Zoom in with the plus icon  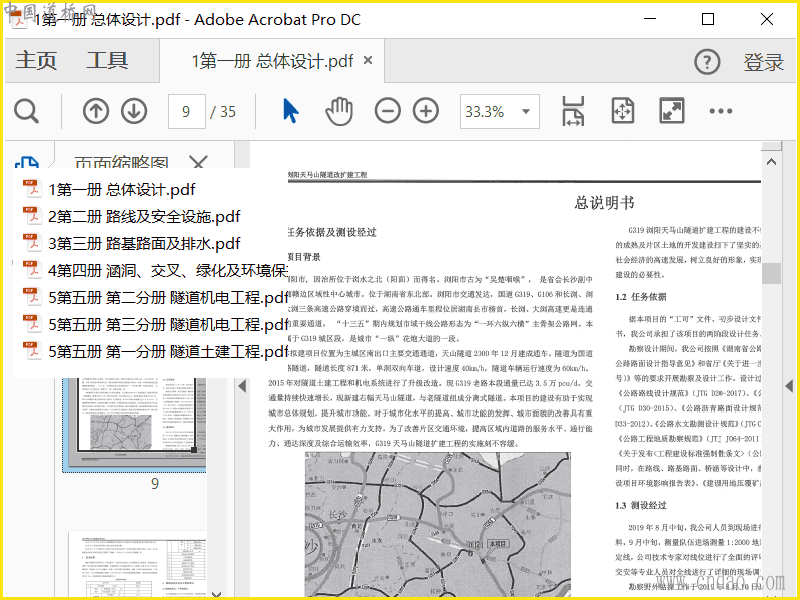click(426, 111)
